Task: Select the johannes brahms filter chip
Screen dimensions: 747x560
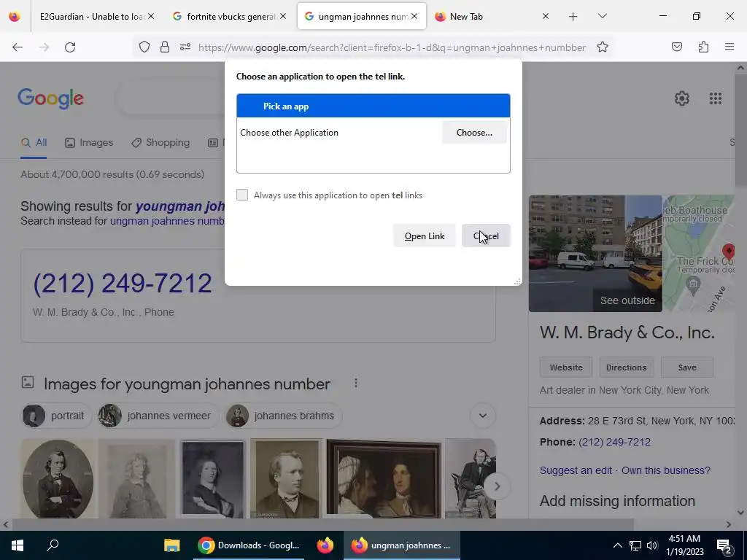Action: [284, 416]
